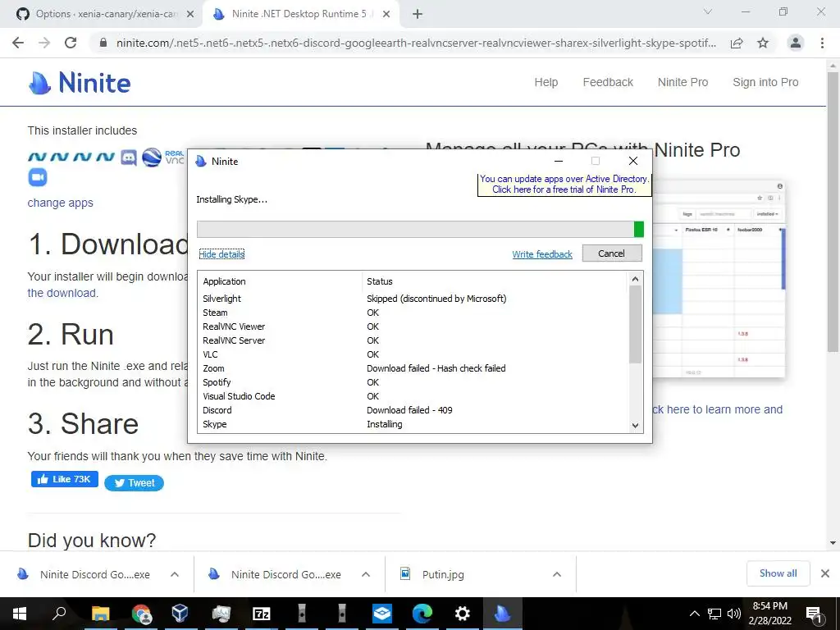Click 'the download' retry link
The image size is (840, 630).
tap(62, 293)
